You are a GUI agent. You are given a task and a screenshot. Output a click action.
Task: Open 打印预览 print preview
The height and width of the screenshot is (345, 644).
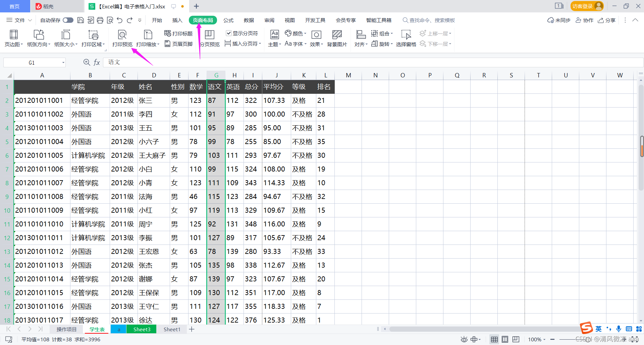click(122, 38)
